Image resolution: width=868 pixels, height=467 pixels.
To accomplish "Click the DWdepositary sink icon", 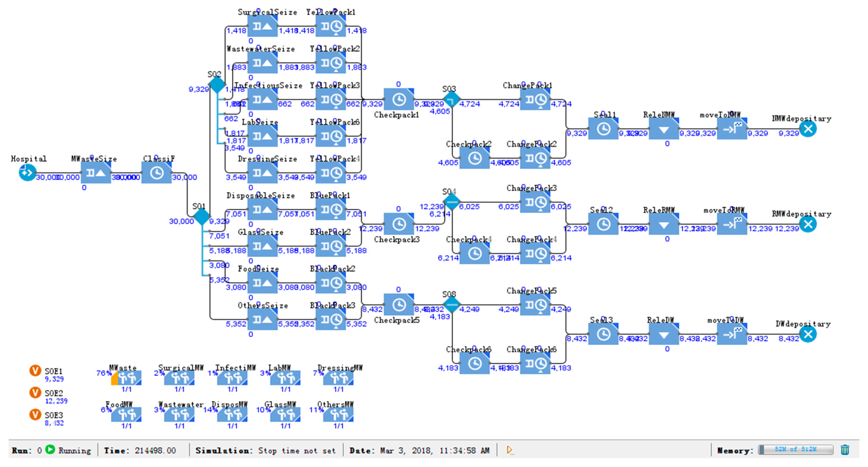I will tap(808, 334).
